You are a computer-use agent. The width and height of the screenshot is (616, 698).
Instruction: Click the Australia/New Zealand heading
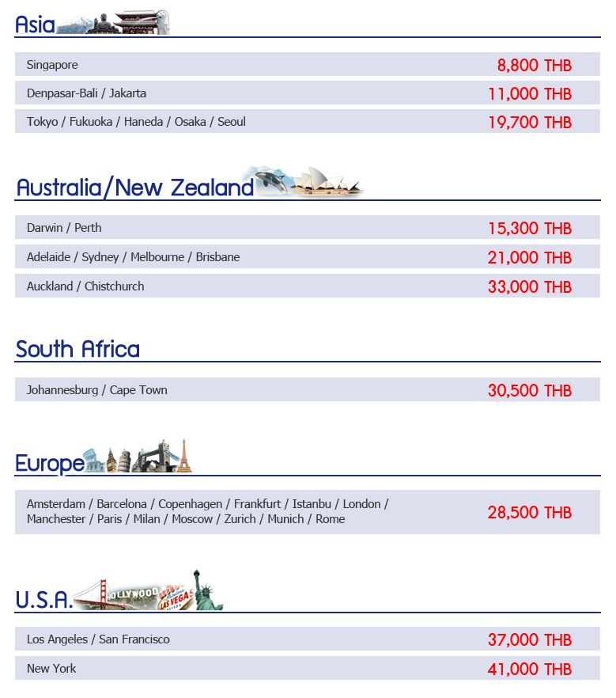point(134,188)
